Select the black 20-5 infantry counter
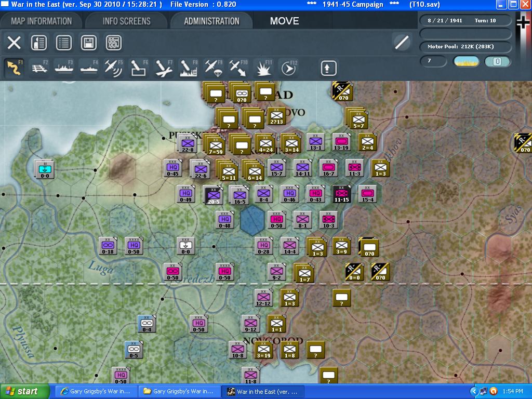This screenshot has width=532, height=399. point(214,195)
